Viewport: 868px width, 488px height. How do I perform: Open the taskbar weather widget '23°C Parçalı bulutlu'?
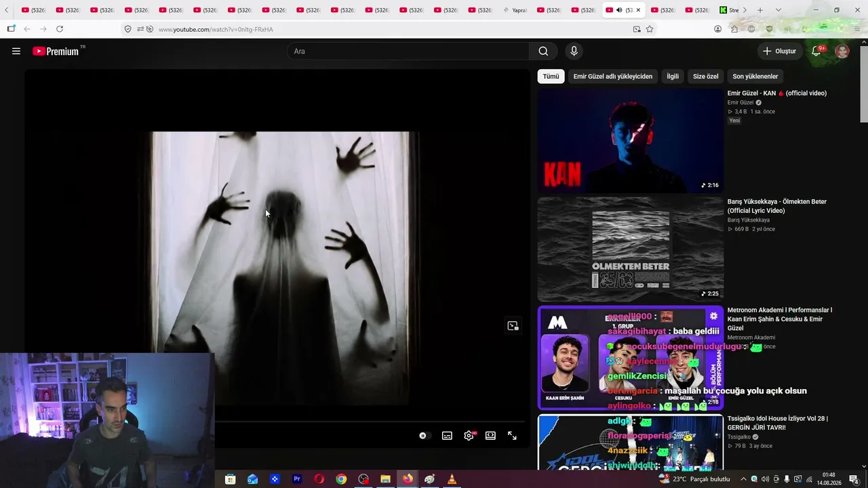[694, 479]
